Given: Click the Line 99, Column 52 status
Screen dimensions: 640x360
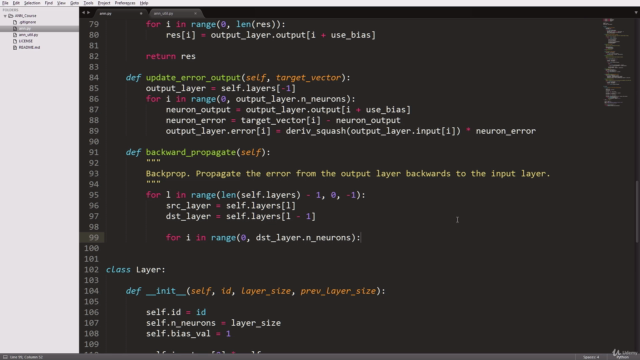Looking at the screenshot, I should (26, 357).
